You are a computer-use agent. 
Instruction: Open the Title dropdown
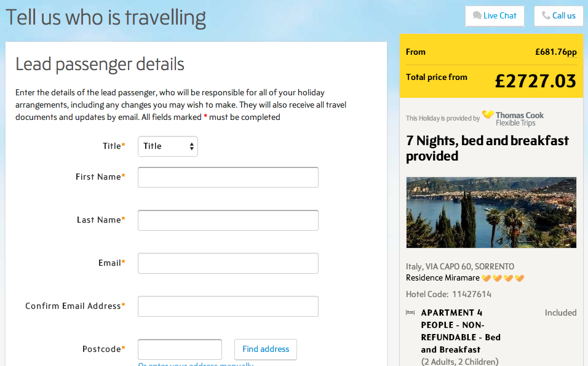coord(168,146)
